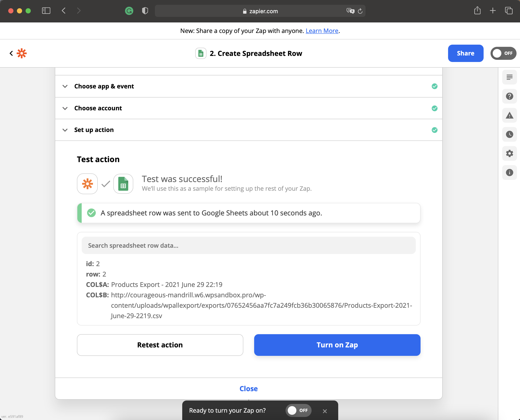Screen dimensions: 520x420
Task: Open the warning triangle issues icon
Action: pos(509,116)
